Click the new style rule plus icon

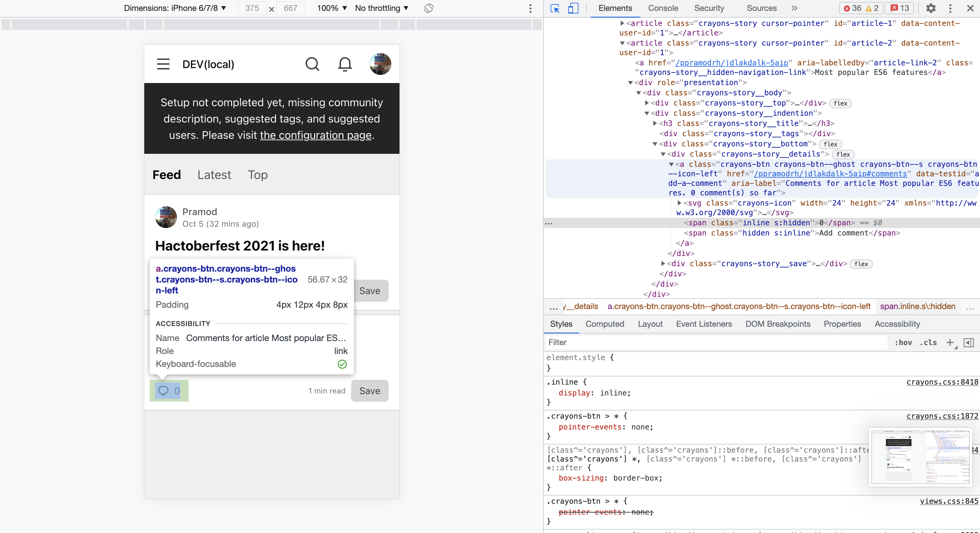pyautogui.click(x=950, y=342)
